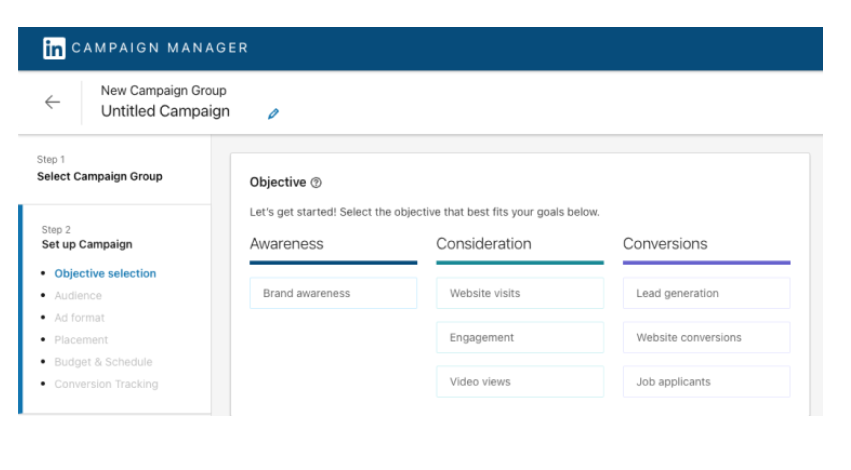Click the Untitled Campaign title

click(166, 111)
